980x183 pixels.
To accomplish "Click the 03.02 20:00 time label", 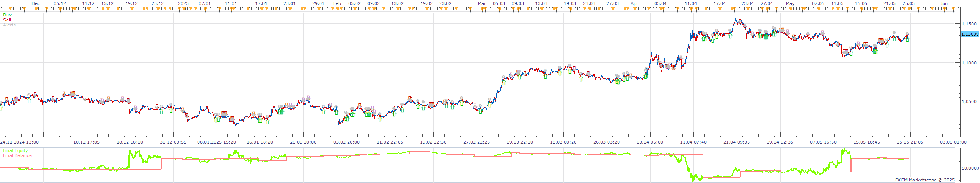I will point(347,142).
